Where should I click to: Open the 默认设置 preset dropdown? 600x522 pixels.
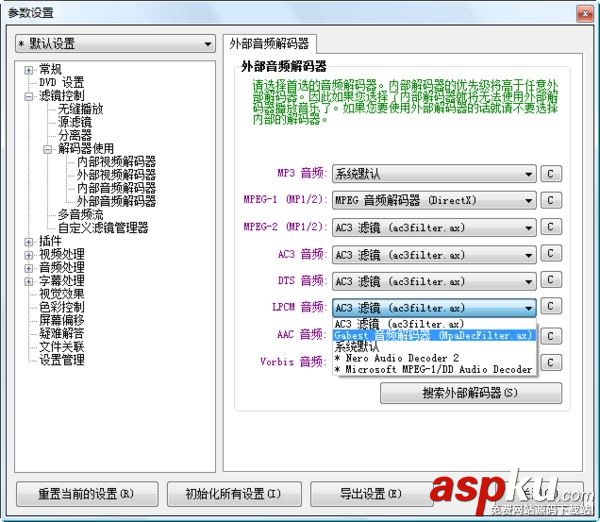click(115, 44)
